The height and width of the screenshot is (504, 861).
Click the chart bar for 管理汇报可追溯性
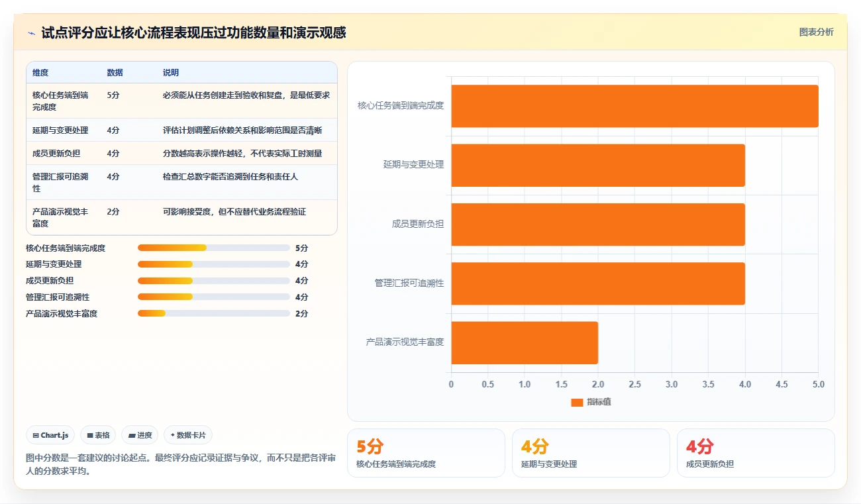598,283
